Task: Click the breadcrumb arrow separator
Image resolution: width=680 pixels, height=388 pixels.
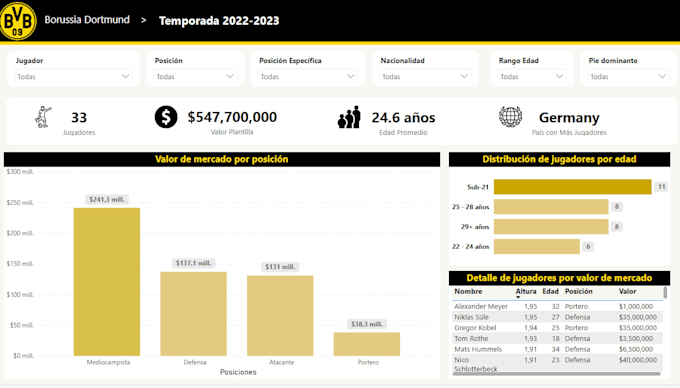Action: pos(144,20)
